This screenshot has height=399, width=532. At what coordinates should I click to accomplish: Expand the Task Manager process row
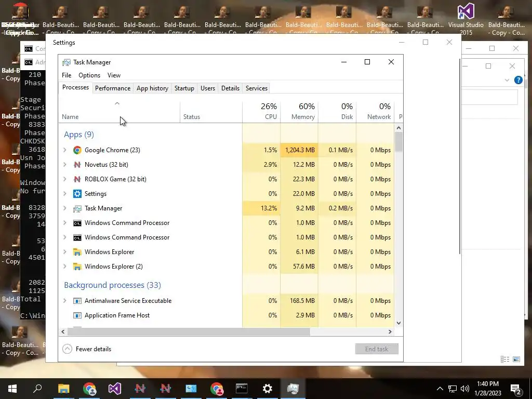[x=65, y=208]
